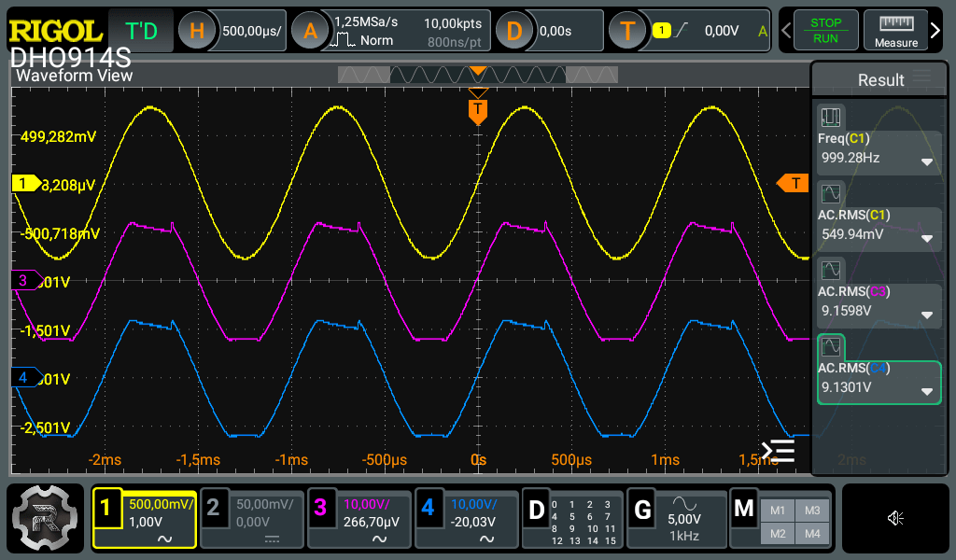Toggle channel 3 on or off
This screenshot has height=560, width=956.
320,507
